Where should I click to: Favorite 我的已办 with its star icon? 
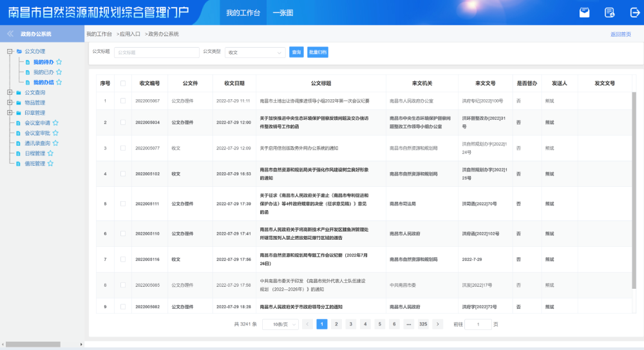(59, 72)
